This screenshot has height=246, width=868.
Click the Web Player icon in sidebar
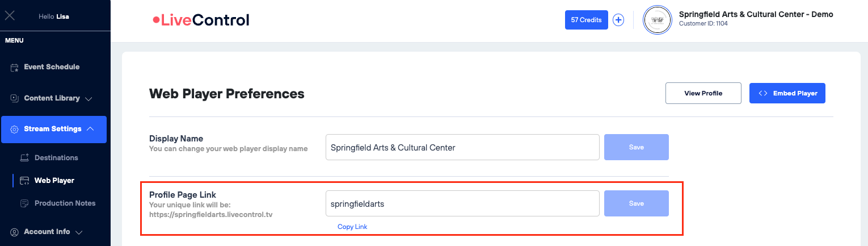(x=24, y=181)
